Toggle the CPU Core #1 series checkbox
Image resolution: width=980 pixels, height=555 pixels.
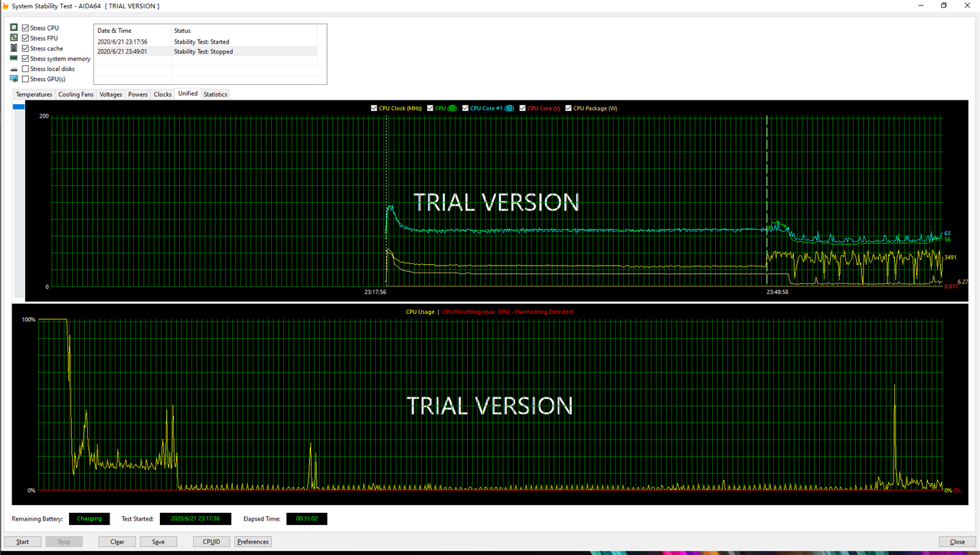[x=465, y=108]
